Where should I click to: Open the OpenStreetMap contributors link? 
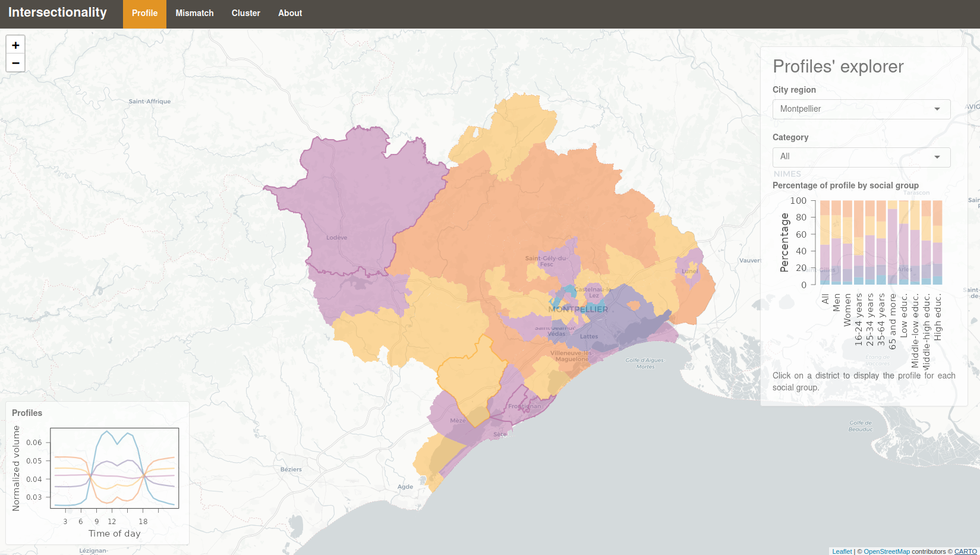coord(887,551)
